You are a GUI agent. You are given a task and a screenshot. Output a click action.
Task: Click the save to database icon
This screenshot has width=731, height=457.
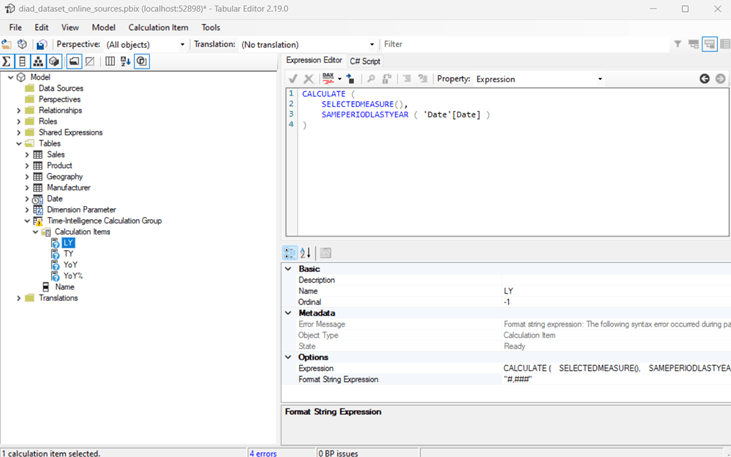[x=41, y=44]
